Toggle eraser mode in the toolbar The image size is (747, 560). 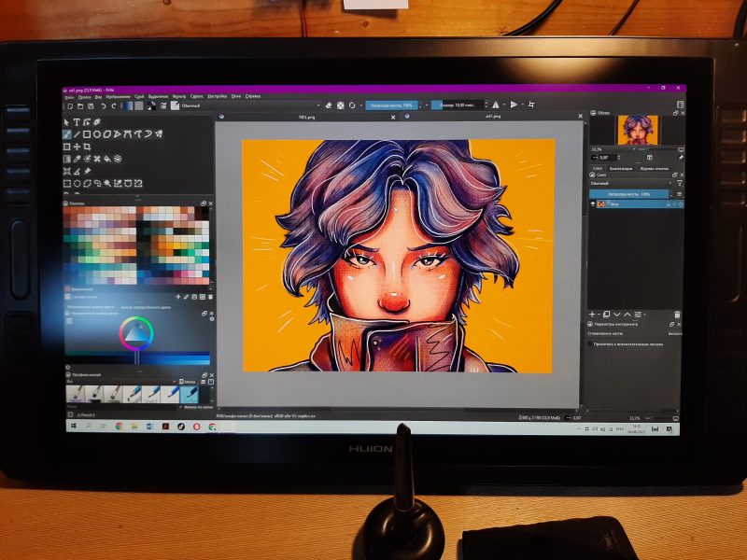coord(329,105)
